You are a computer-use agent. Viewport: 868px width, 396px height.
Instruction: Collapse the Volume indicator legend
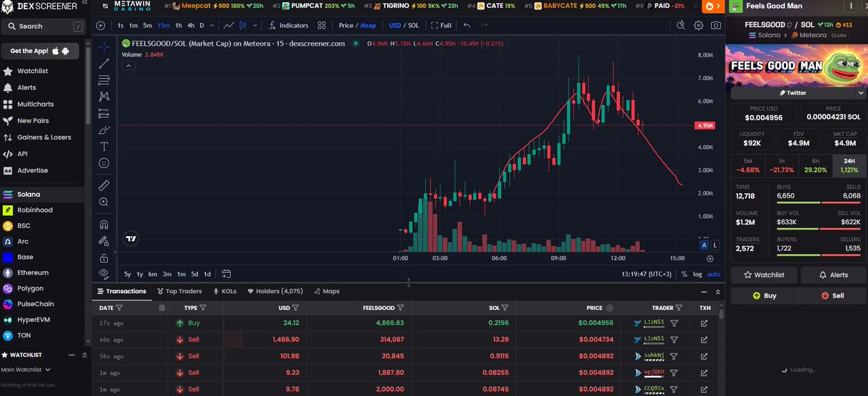(x=128, y=65)
